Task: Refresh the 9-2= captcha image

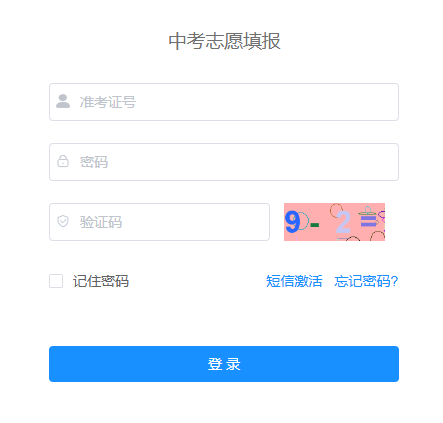Action: [334, 222]
